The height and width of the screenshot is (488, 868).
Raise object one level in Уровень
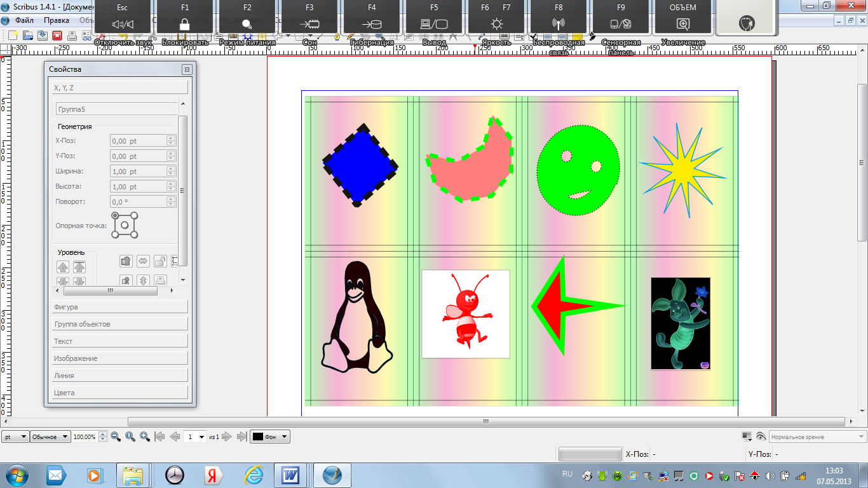pyautogui.click(x=63, y=267)
